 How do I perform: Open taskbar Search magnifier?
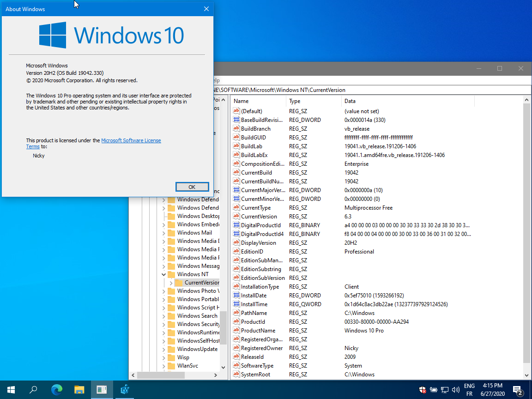[33, 390]
